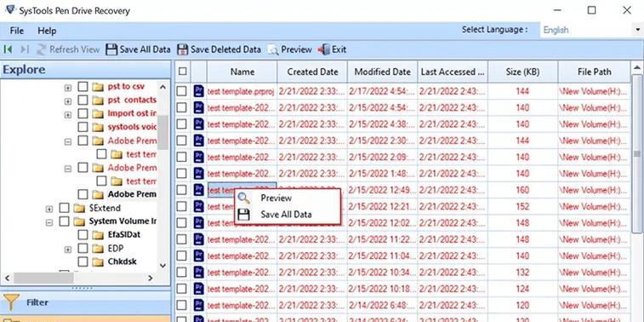Sort by the Created Date column header
The width and height of the screenshot is (644, 322).
(312, 72)
